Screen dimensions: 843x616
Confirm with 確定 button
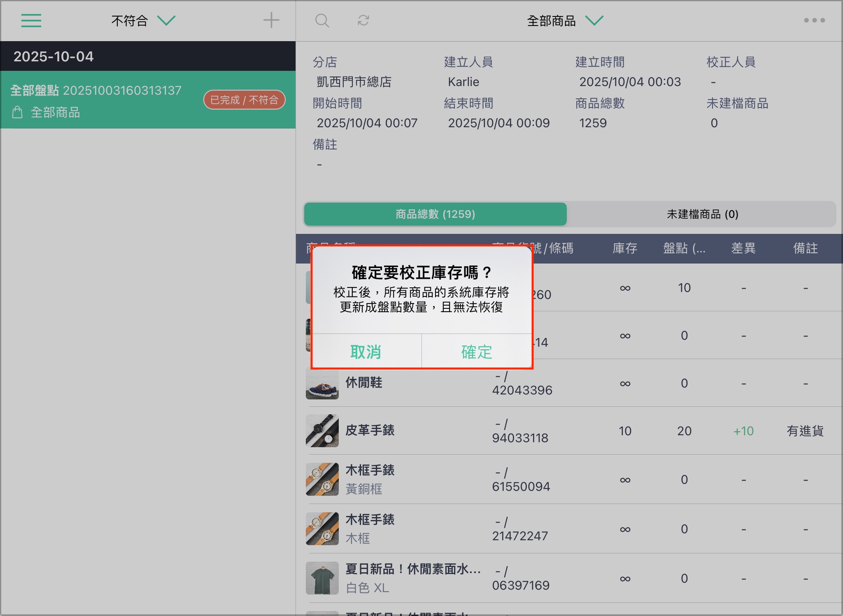click(477, 352)
